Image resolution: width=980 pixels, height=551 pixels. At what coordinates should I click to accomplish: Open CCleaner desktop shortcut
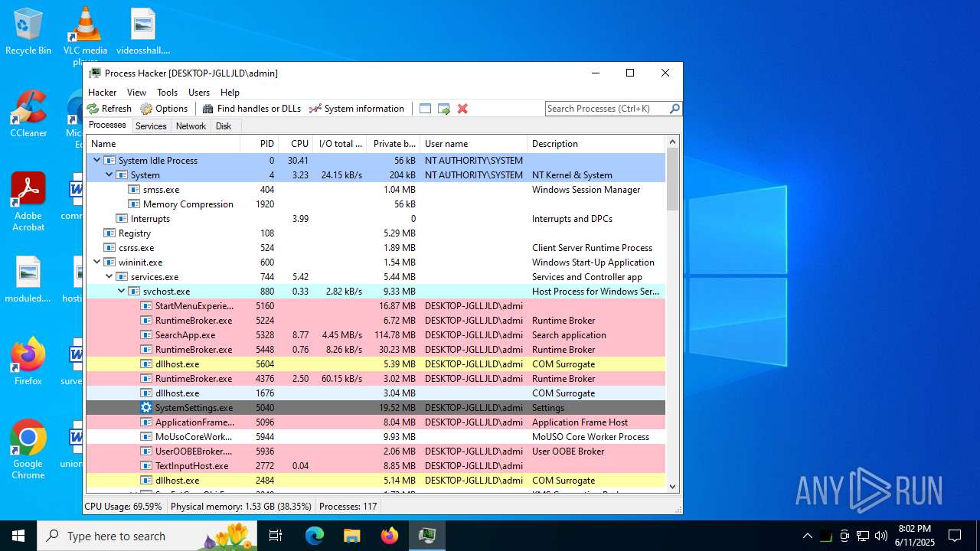tap(28, 115)
